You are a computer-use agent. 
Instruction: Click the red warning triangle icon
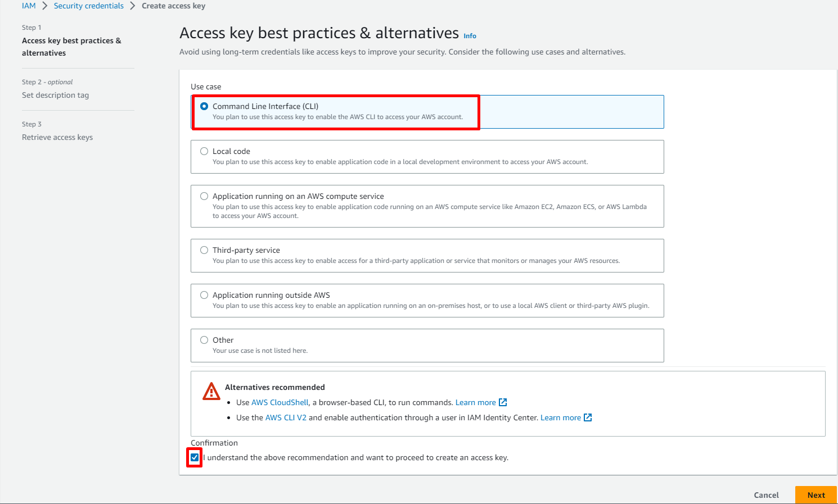[x=211, y=392]
